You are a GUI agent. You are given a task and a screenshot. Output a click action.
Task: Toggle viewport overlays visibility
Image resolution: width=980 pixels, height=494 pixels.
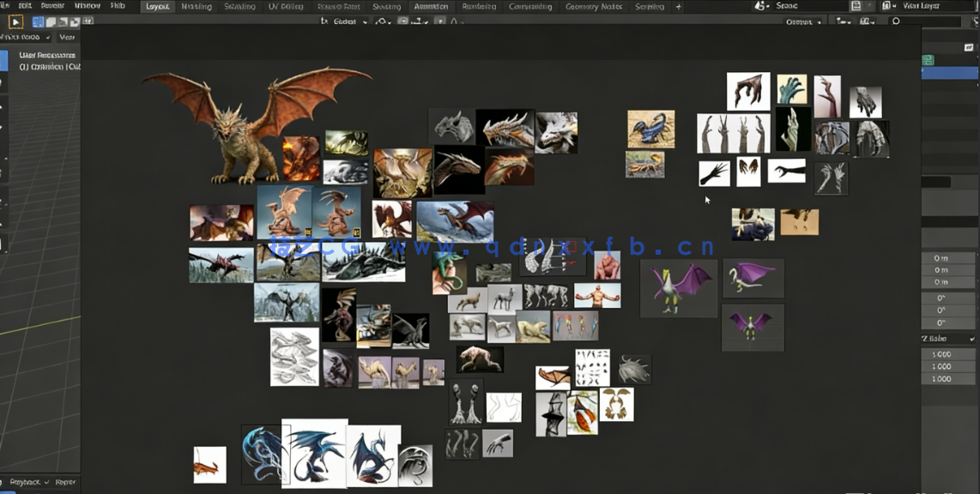865,21
